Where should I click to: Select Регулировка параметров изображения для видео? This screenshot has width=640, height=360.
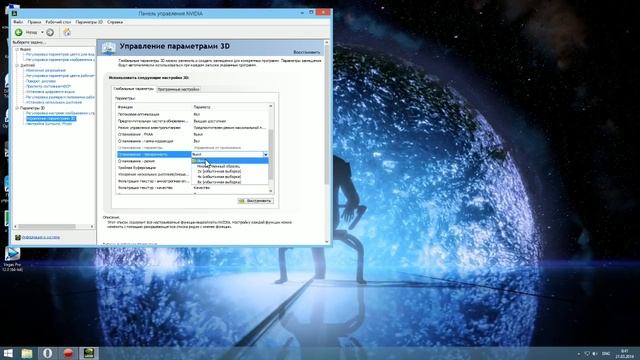[60, 60]
